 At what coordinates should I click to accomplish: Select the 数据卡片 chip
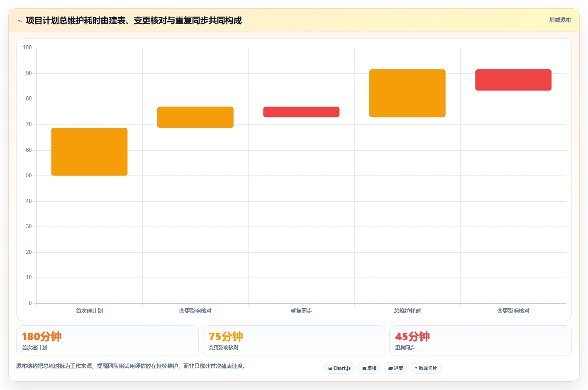[426, 368]
